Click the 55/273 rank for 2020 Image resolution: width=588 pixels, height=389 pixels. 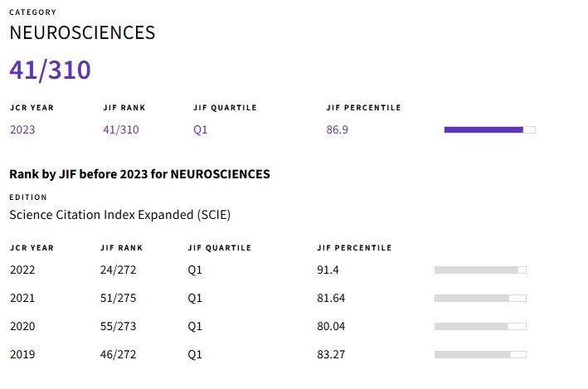click(118, 326)
